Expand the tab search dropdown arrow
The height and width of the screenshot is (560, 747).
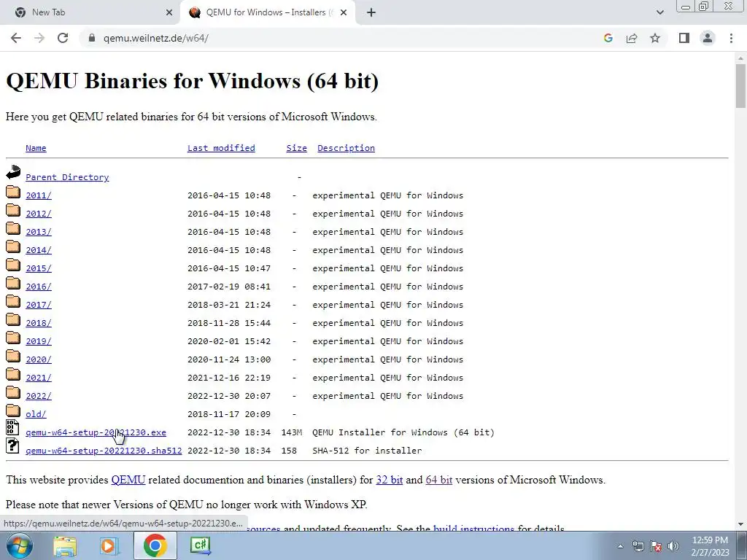659,13
